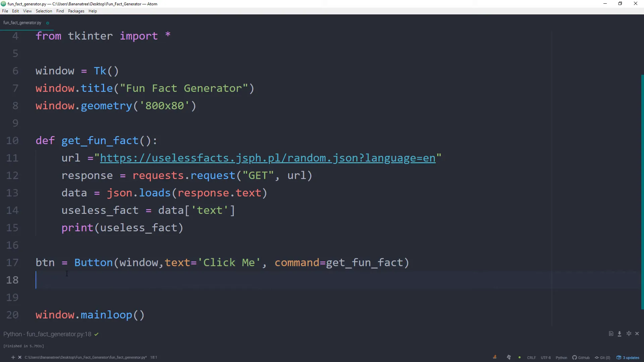Click cursor position 18:1 indicator
Screen dimensions: 644x362
(x=154, y=357)
